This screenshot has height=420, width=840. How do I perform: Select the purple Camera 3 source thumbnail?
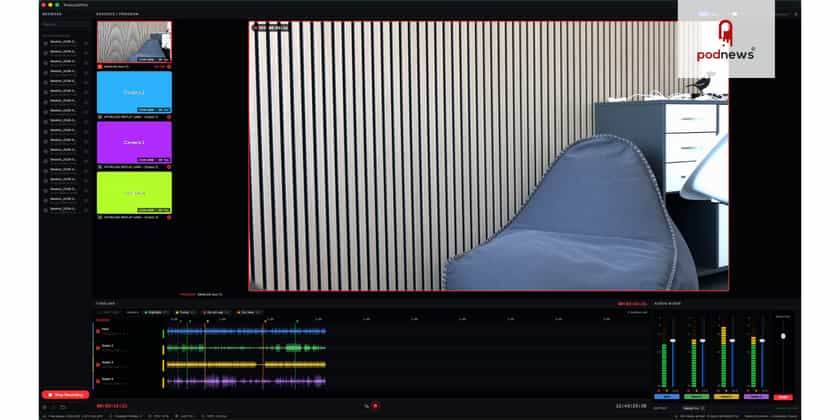134,142
